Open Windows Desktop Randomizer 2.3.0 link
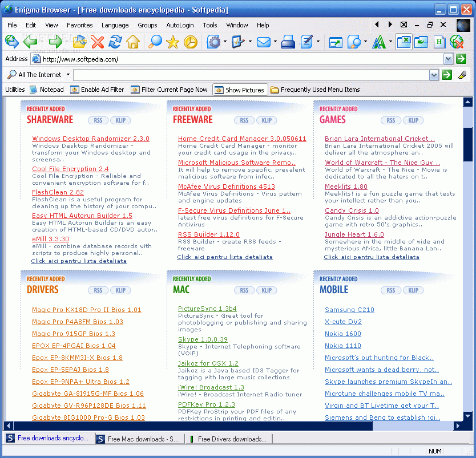The height and width of the screenshot is (458, 476). coord(91,139)
